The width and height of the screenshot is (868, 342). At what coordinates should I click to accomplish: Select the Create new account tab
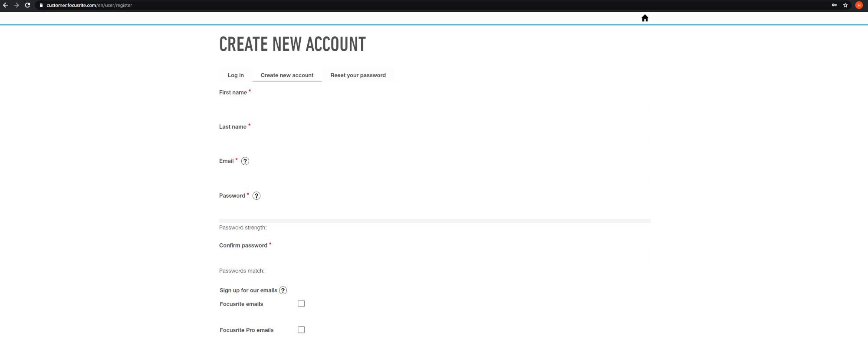click(x=287, y=75)
